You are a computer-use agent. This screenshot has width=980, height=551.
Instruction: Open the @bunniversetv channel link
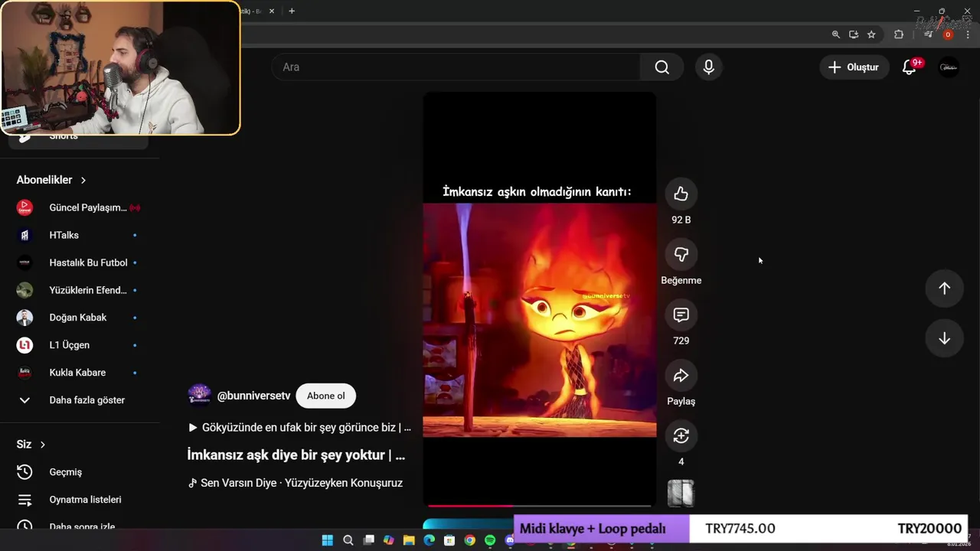(253, 396)
